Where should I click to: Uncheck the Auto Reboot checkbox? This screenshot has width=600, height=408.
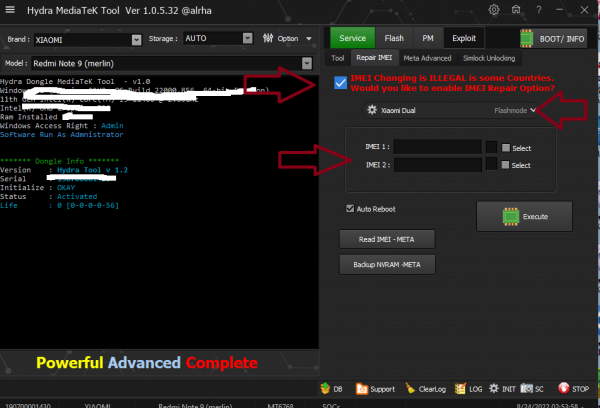pyautogui.click(x=350, y=209)
